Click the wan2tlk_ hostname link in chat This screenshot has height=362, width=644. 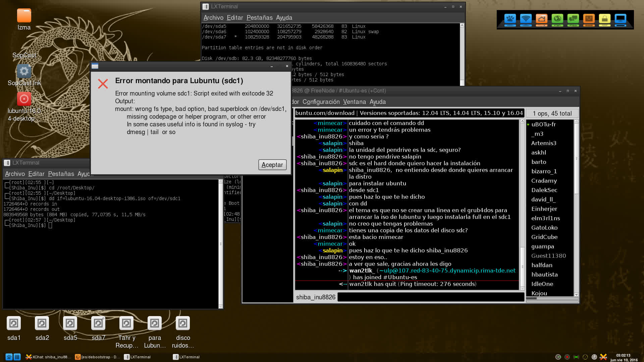tap(447, 270)
